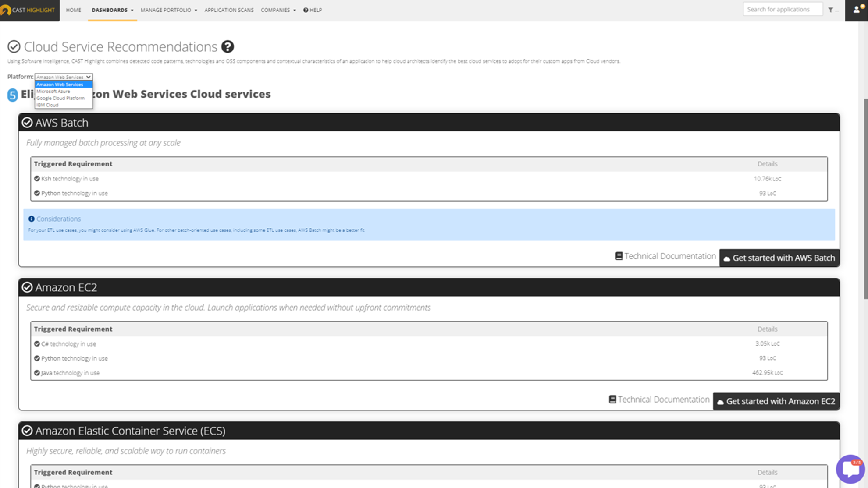Screen dimensions: 868x488
Task: Toggle Ksh technology in use requirement
Action: tap(37, 179)
